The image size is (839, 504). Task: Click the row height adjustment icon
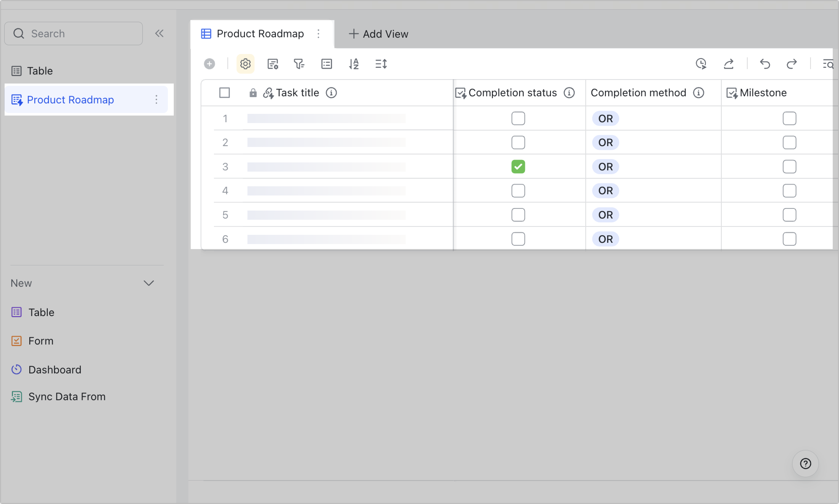click(380, 63)
